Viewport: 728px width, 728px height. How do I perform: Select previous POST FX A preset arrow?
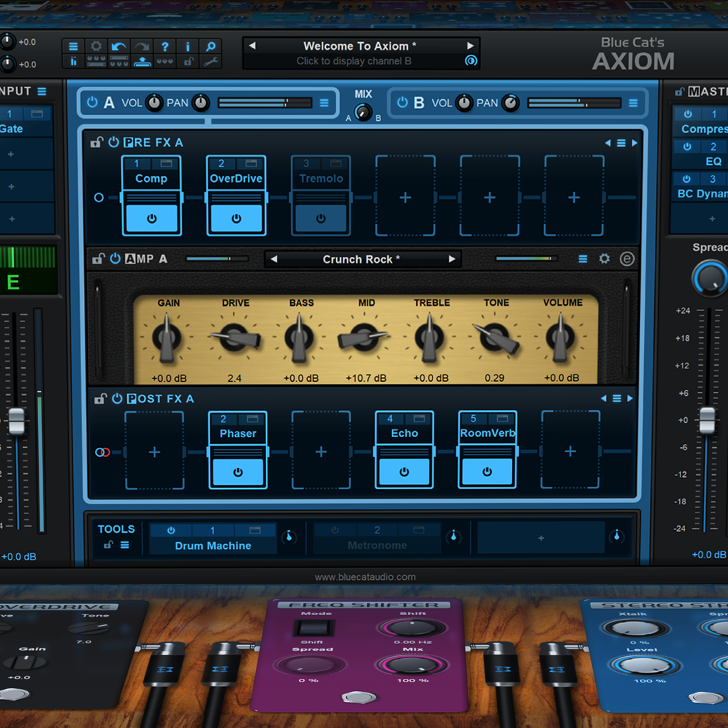603,399
